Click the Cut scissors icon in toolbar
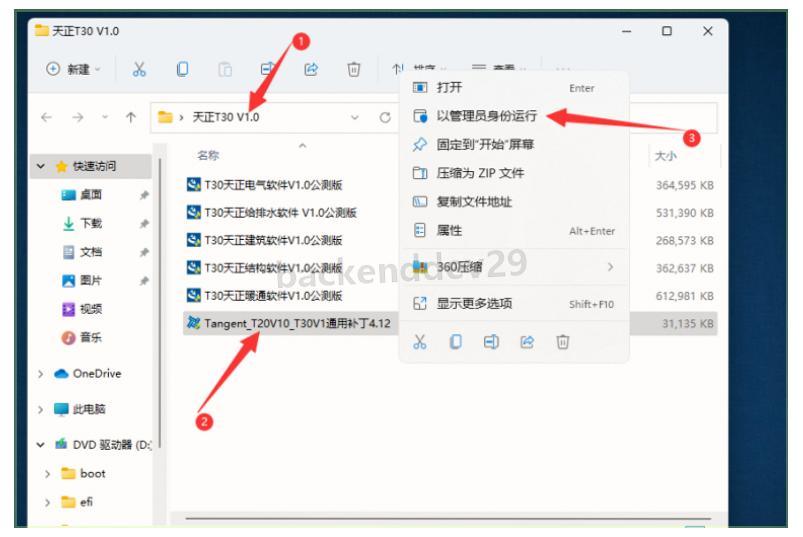This screenshot has width=803, height=537. [140, 69]
